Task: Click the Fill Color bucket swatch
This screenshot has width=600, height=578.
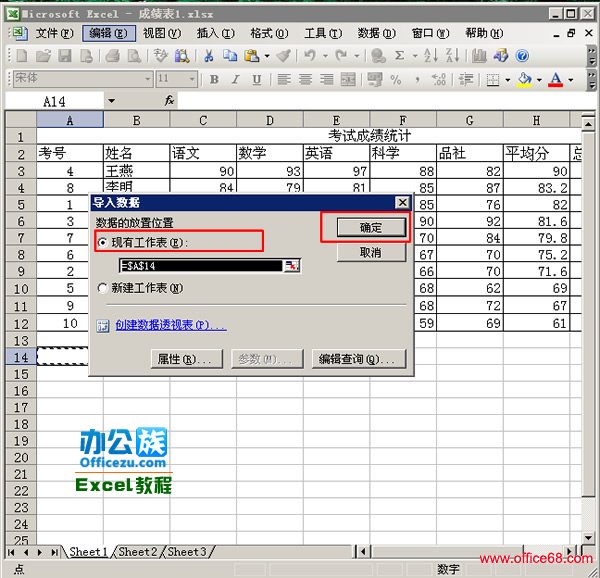Action: point(524,80)
